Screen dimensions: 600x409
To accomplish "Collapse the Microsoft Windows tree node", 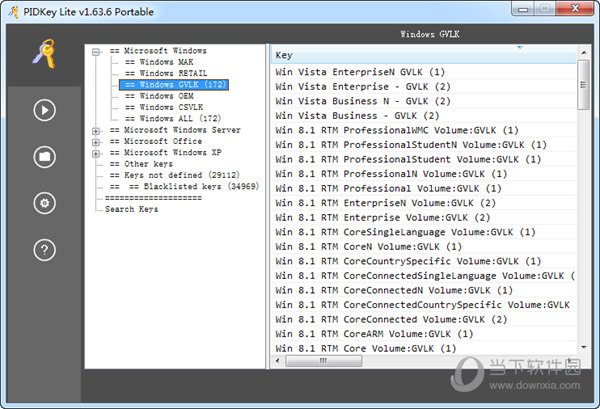I will click(96, 51).
